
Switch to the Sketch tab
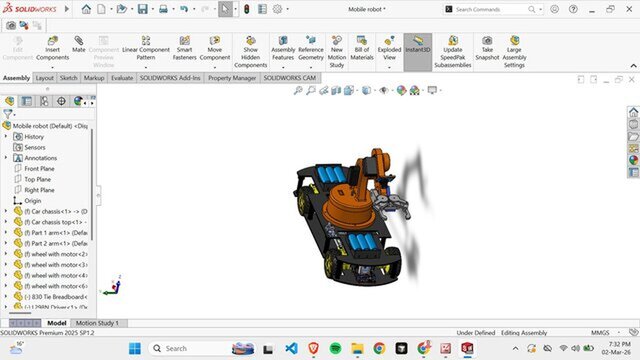pyautogui.click(x=69, y=78)
